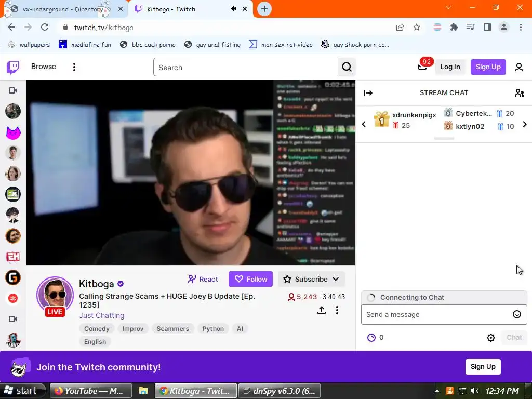Click the English tag

(95, 342)
